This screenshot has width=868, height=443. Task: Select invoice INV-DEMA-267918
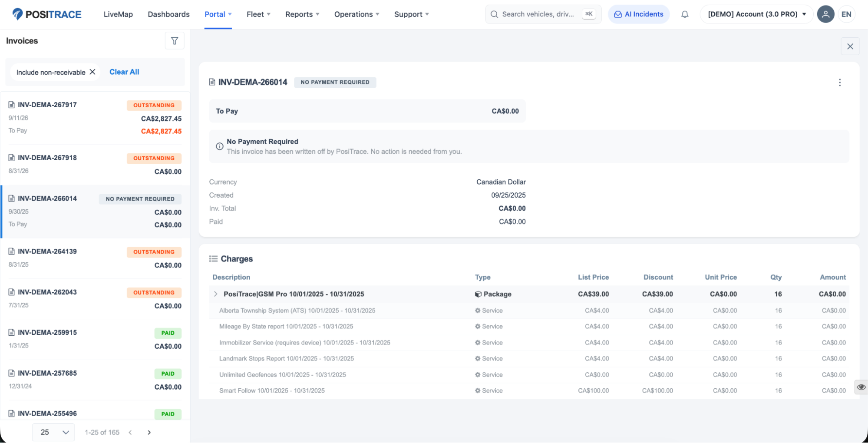click(95, 165)
